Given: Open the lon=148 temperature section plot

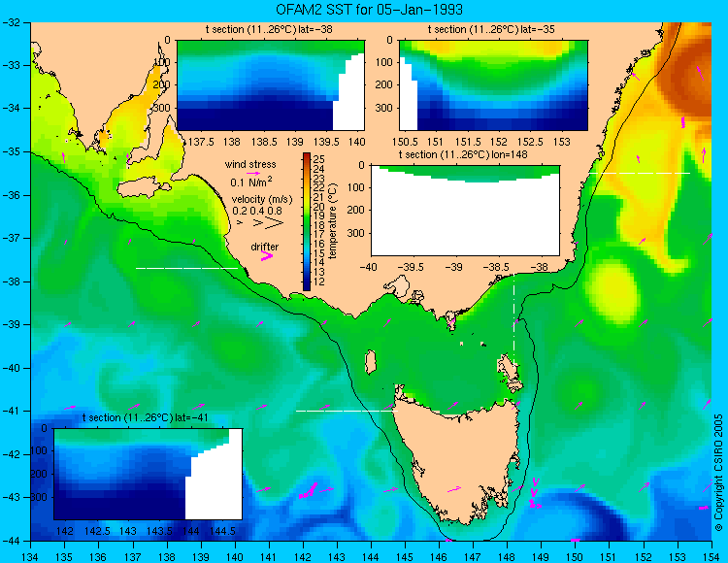Looking at the screenshot, I should point(465,211).
